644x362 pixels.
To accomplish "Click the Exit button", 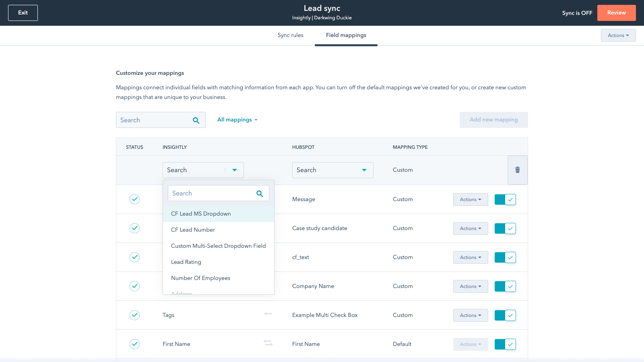I will click(23, 13).
